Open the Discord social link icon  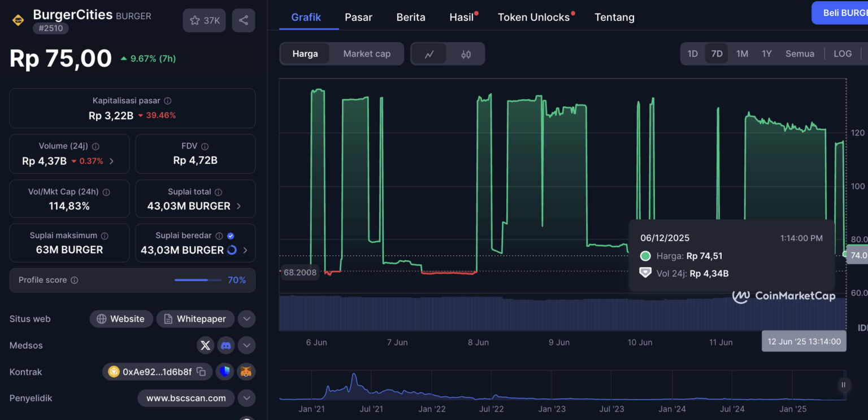coord(226,345)
